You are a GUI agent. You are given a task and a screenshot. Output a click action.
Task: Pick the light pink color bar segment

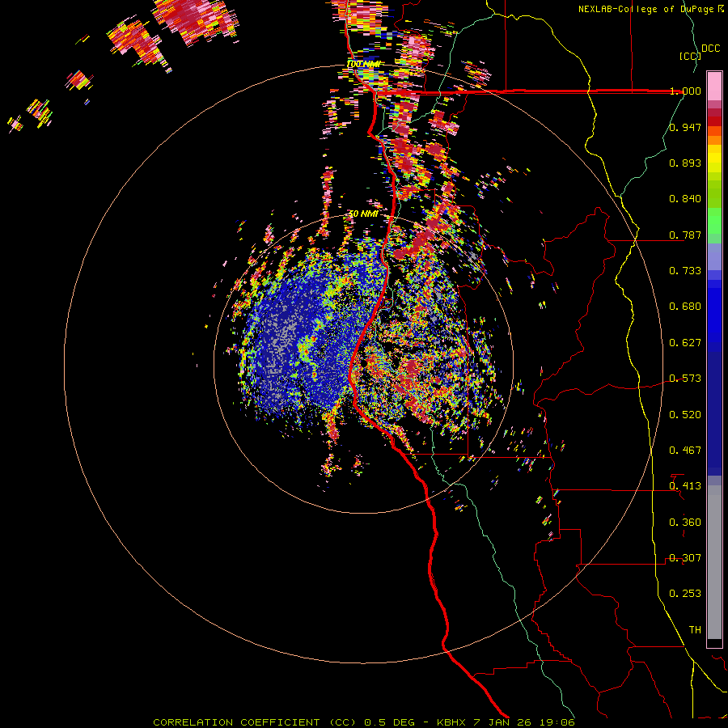point(714,87)
